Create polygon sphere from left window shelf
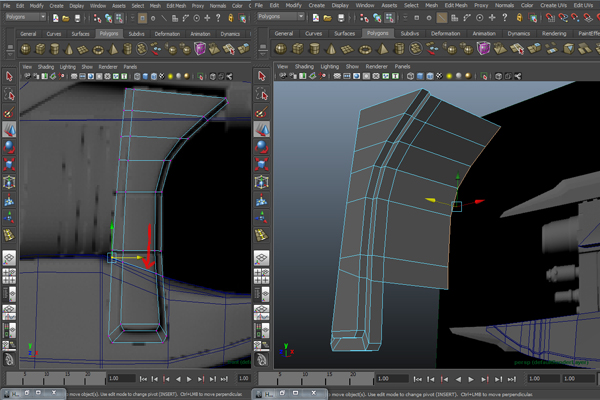600x400 pixels. pos(26,49)
